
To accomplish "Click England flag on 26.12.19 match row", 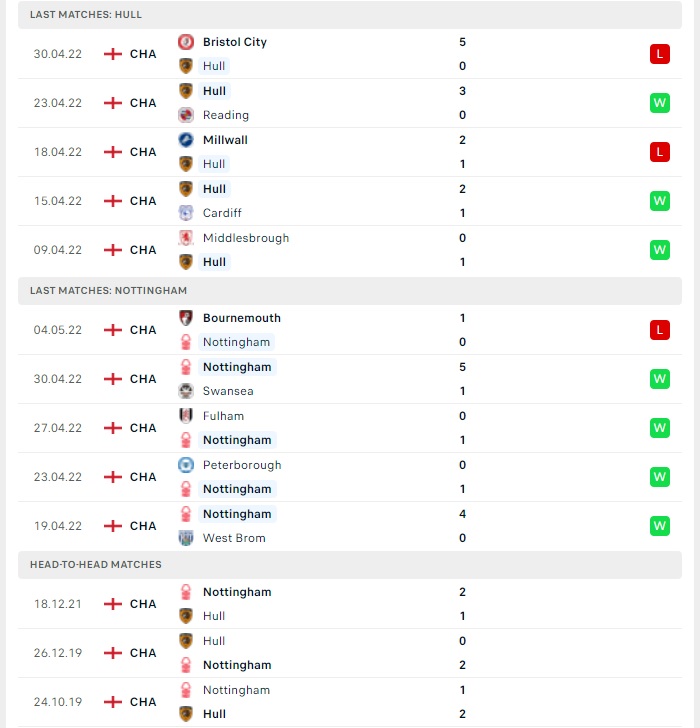I will (x=113, y=653).
